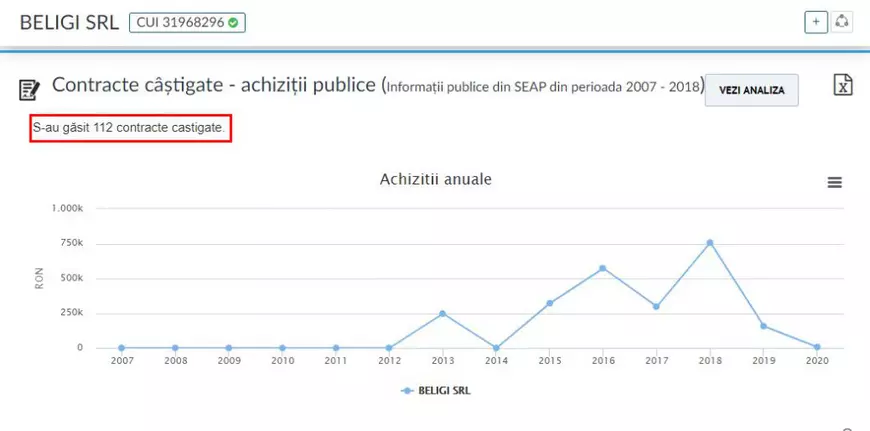
Task: Click the 2008 x-axis year label
Action: click(175, 361)
